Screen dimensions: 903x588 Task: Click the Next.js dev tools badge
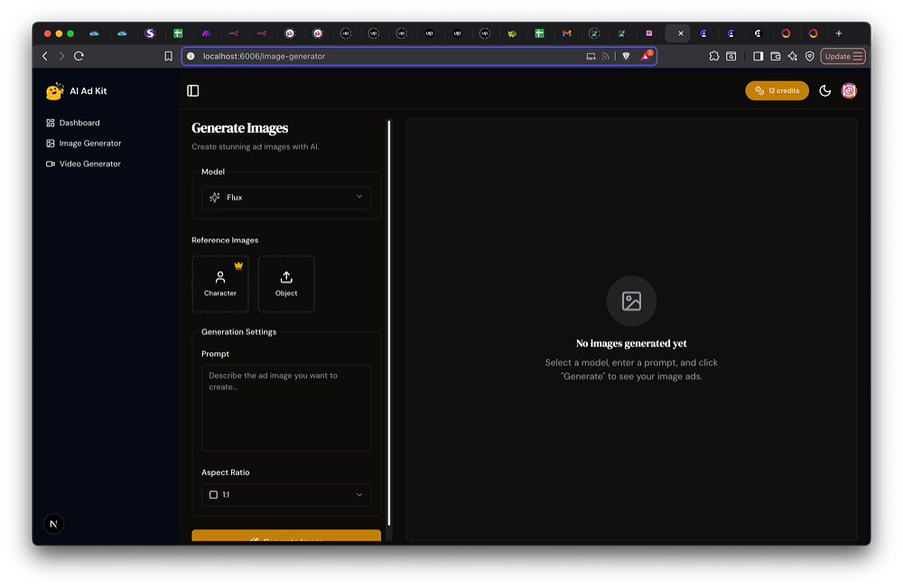pos(54,524)
